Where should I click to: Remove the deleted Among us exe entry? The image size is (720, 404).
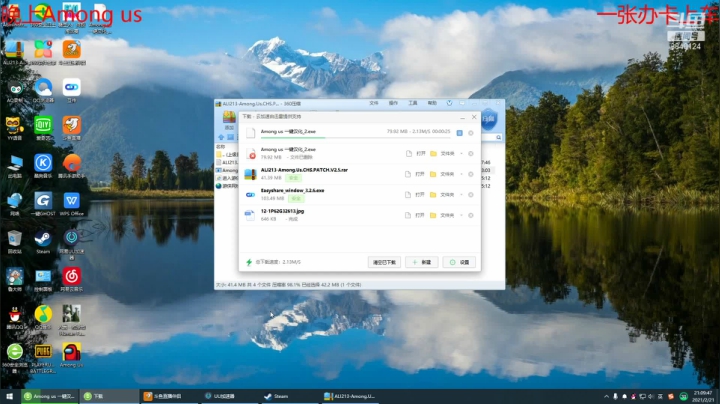(471, 153)
